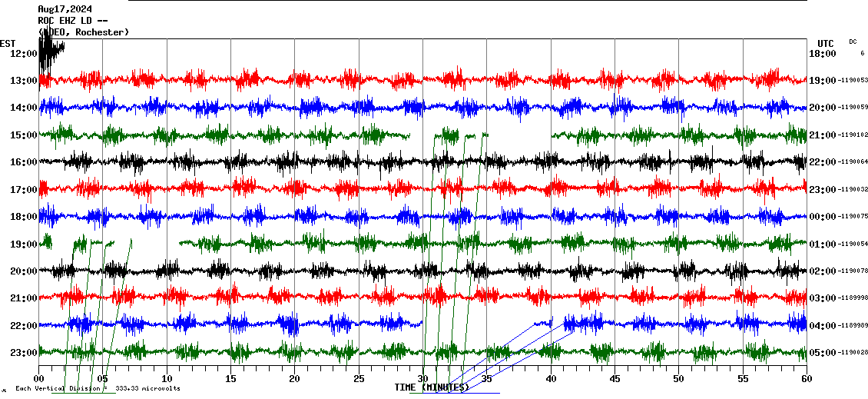Click the TIME (MINUTES) axis title
The height and width of the screenshot is (399, 868).
[432, 387]
